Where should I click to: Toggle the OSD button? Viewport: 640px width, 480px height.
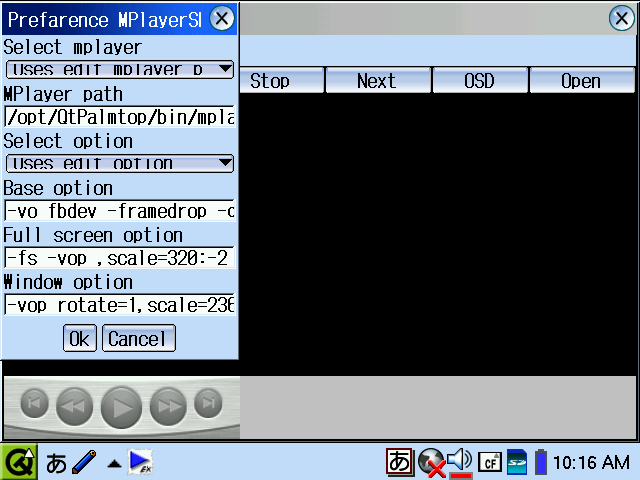[480, 80]
